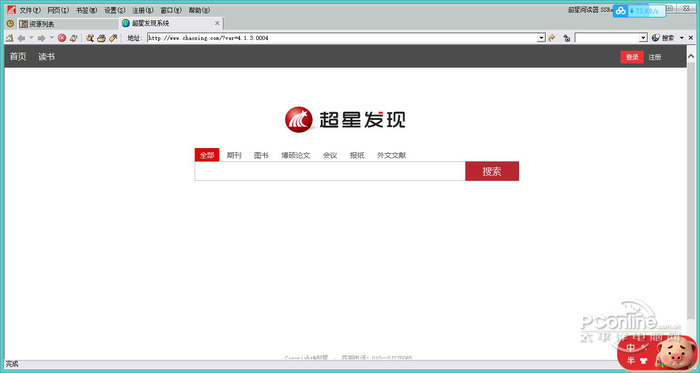Image resolution: width=700 pixels, height=373 pixels.
Task: Open 读书 in the page navbar
Action: [x=46, y=57]
